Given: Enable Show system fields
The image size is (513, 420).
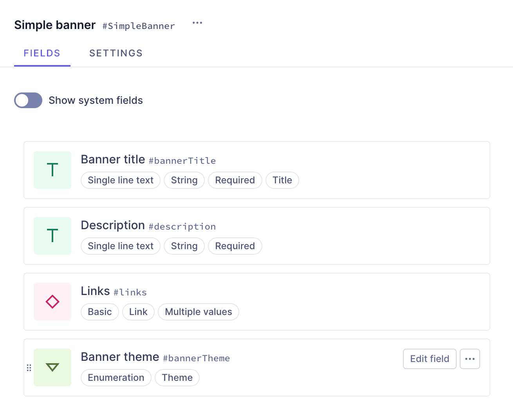Looking at the screenshot, I should click(x=28, y=100).
